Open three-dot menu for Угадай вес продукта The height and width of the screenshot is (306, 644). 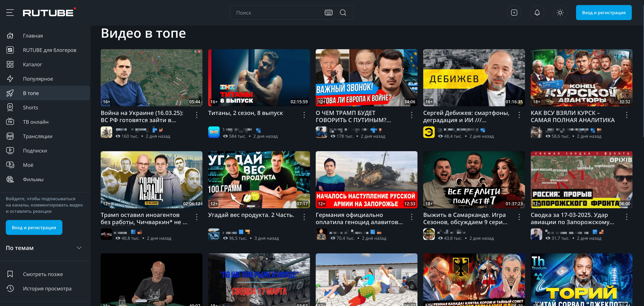pos(304,217)
